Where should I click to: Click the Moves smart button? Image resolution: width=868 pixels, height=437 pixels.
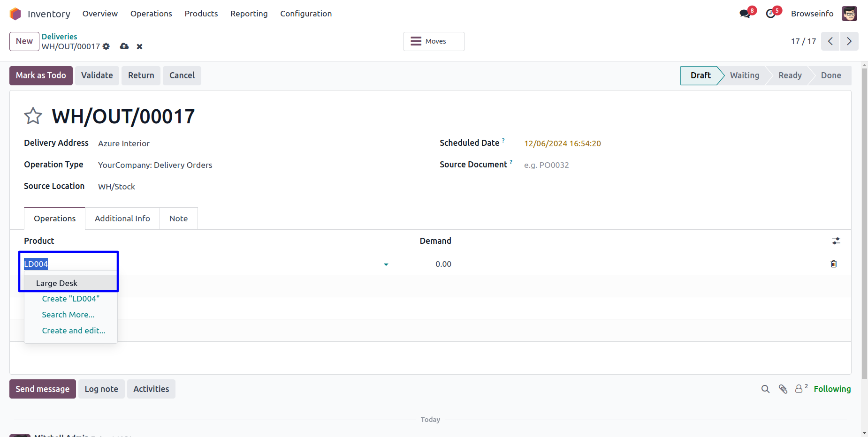(434, 41)
